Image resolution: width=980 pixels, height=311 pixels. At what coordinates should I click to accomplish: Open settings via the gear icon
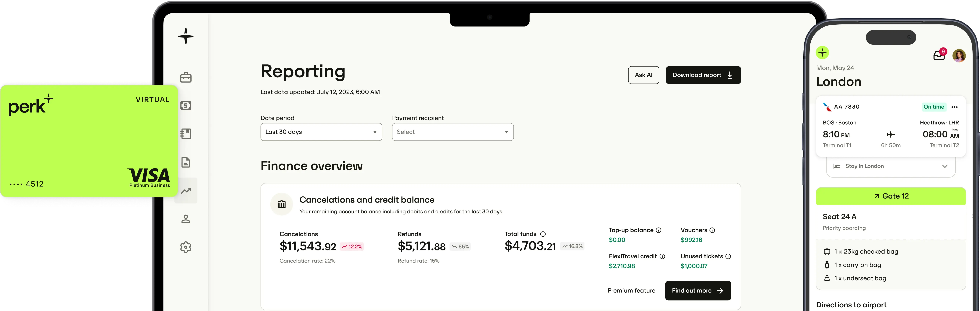point(186,247)
